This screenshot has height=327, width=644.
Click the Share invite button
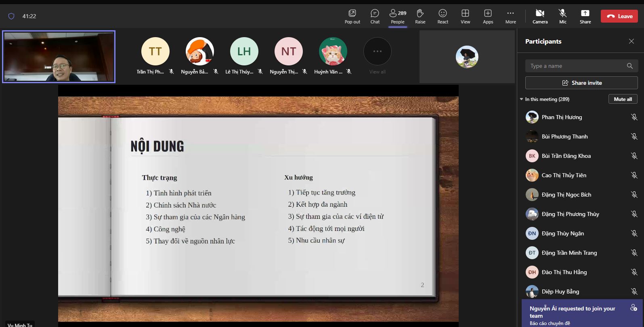pyautogui.click(x=581, y=83)
